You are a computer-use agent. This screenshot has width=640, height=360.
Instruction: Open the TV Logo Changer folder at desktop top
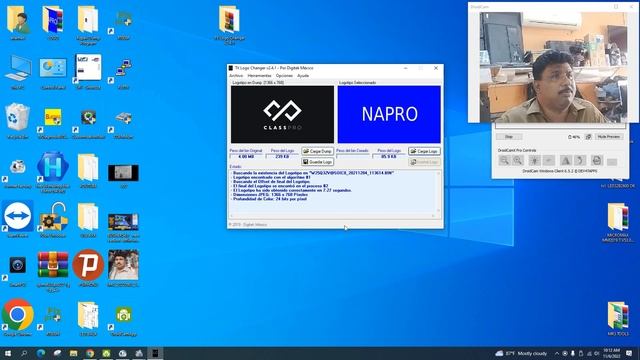click(x=229, y=24)
